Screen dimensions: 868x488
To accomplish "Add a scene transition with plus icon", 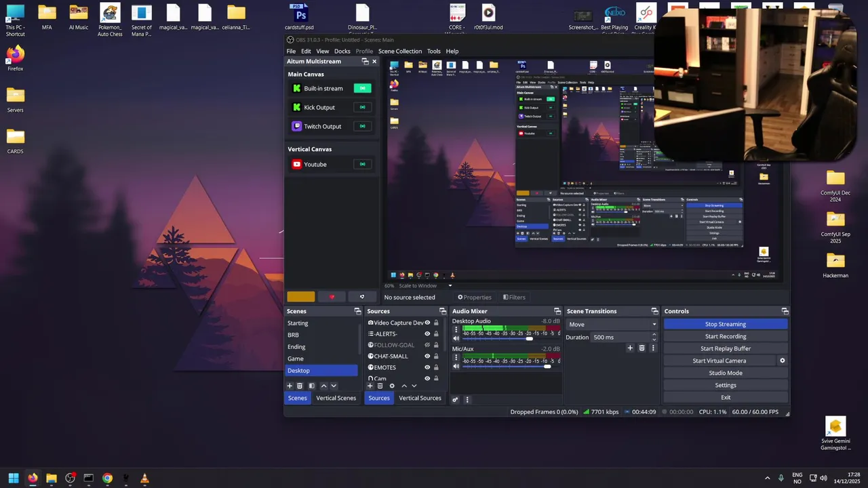I will click(630, 348).
